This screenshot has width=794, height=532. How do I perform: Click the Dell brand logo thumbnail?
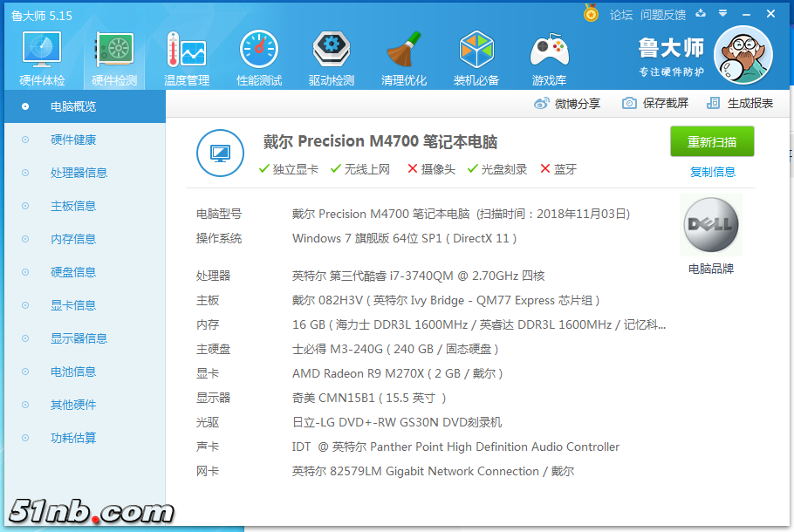tap(710, 225)
